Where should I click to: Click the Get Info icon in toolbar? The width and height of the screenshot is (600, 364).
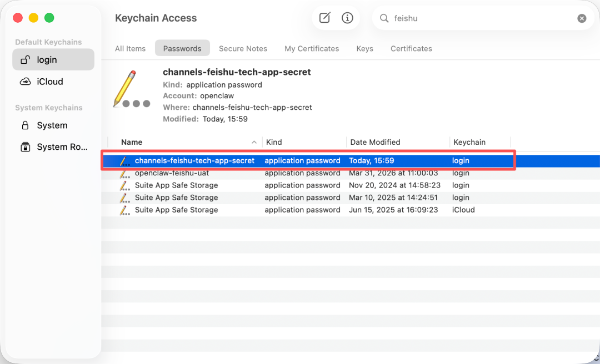[x=348, y=18]
